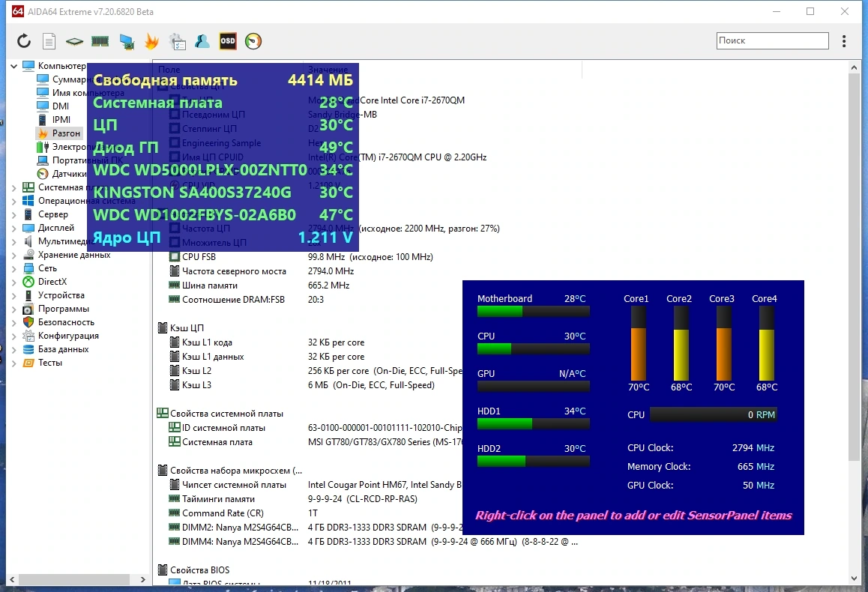868x592 pixels.
Task: Expand the Операционная система node
Action: click(13, 201)
